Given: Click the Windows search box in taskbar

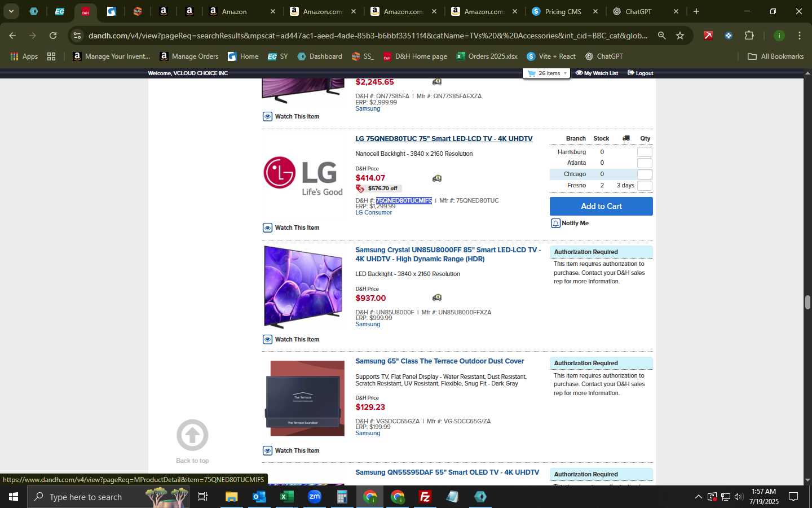Looking at the screenshot, I should (x=108, y=497).
